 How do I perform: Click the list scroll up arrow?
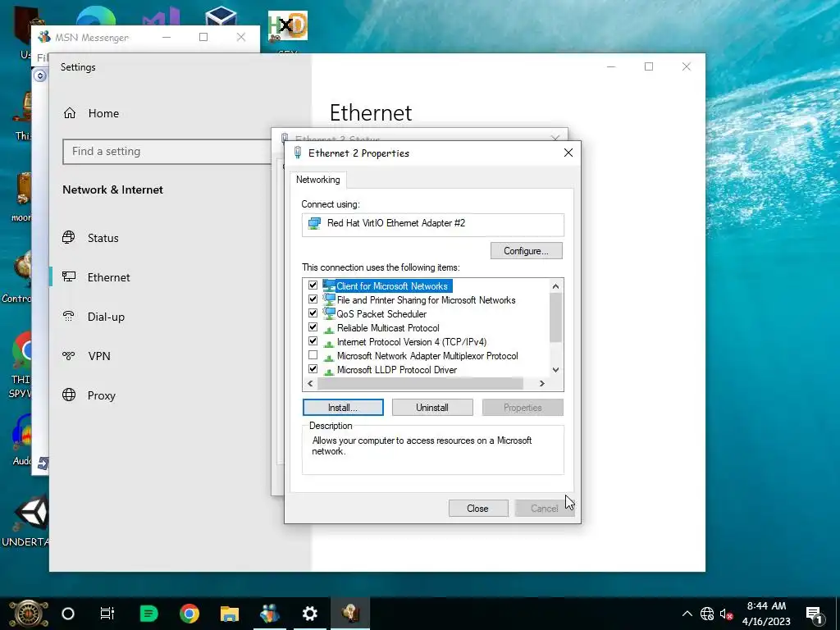pos(555,286)
